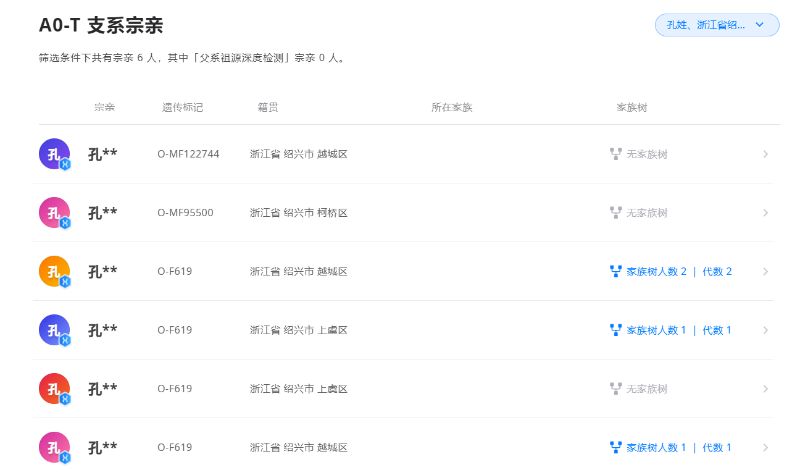The image size is (800, 475).
Task: Click the 家族树 column header
Action: [x=632, y=107]
